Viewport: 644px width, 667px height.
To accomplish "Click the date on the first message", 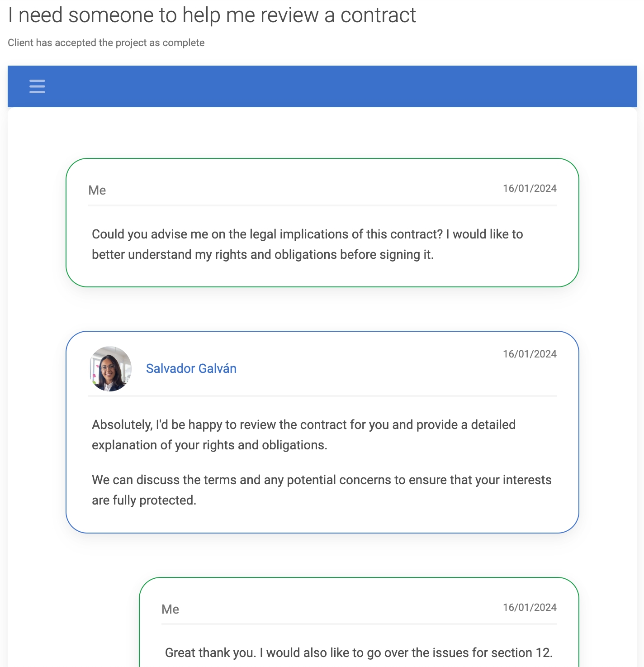I will 529,189.
